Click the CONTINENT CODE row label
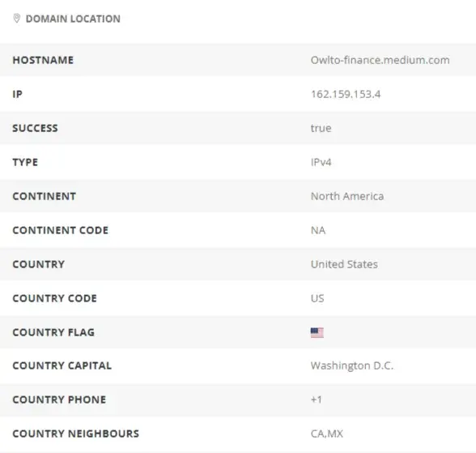Image resolution: width=476 pixels, height=453 pixels. click(x=61, y=230)
